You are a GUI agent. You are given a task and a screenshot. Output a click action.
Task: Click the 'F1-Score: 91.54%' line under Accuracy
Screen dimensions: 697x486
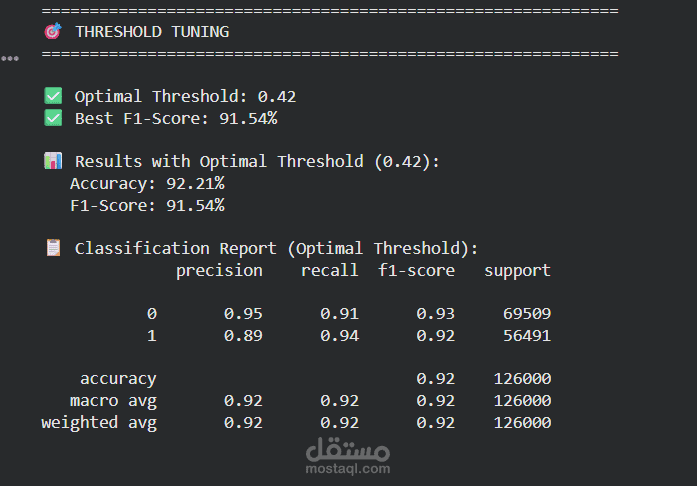click(x=147, y=205)
